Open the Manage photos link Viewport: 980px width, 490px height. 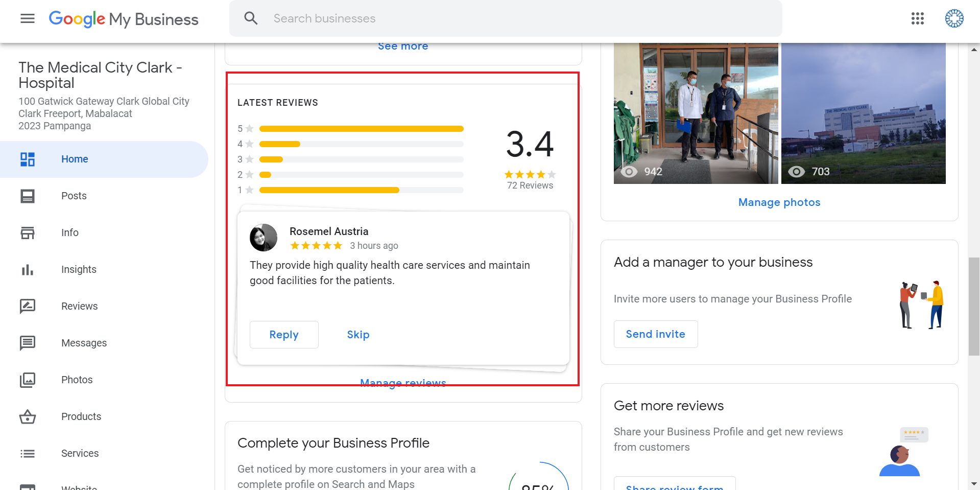779,202
